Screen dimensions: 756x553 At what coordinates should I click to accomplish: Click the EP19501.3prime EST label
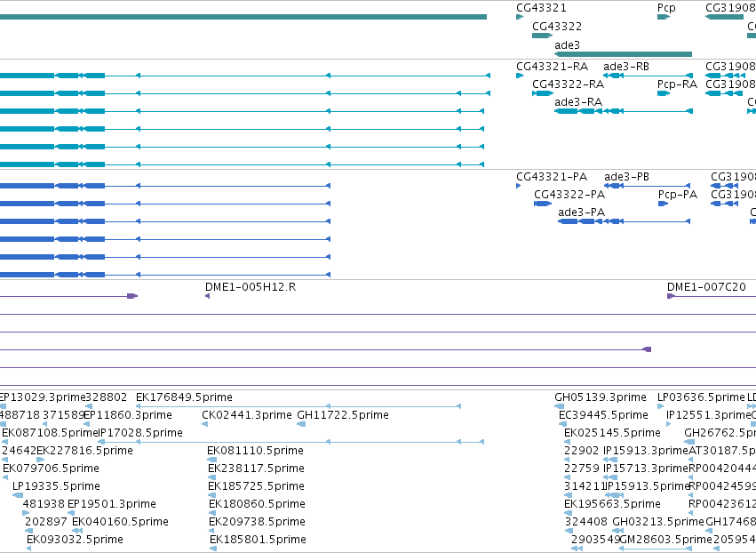(112, 504)
